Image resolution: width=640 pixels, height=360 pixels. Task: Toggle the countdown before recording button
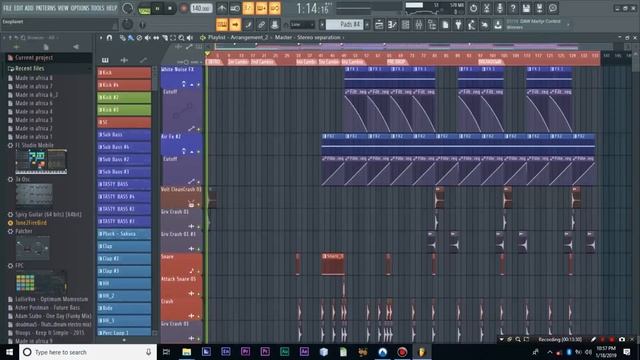click(248, 8)
